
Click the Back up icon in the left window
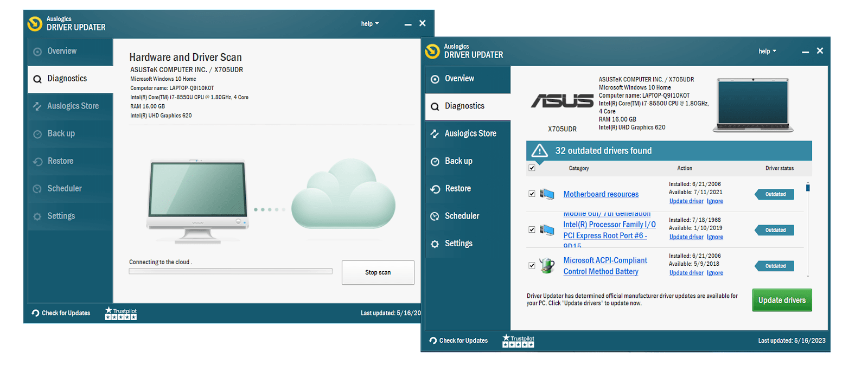[x=37, y=134]
